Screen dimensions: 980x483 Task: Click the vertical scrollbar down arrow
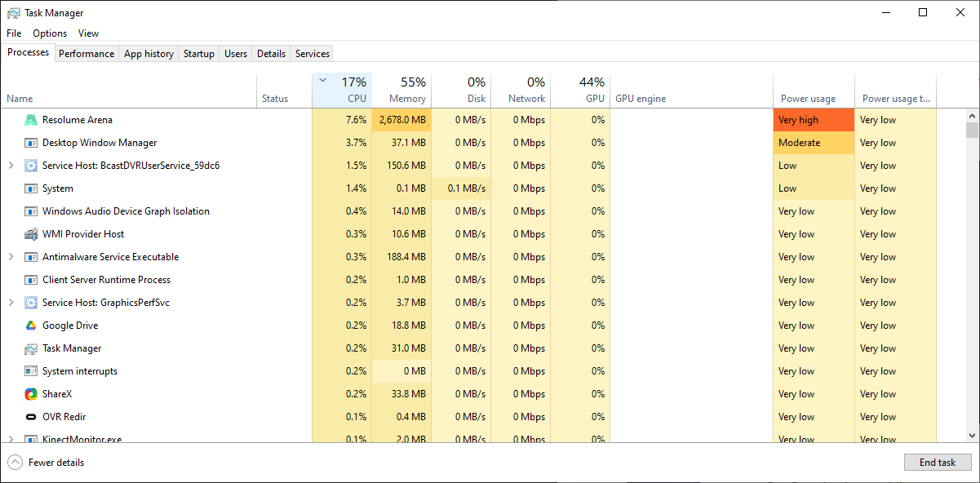(x=972, y=436)
